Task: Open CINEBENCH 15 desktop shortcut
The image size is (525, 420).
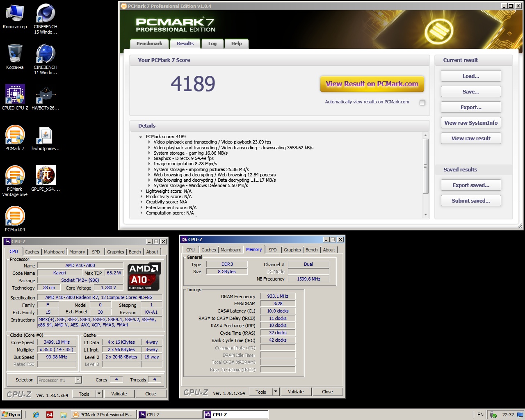Action: coord(45,18)
